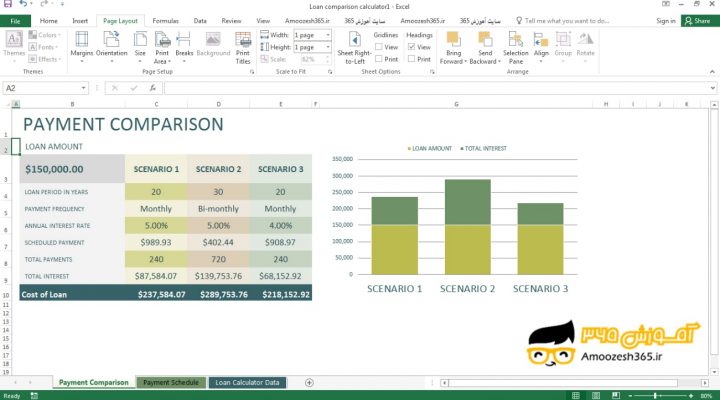Choose page Orientation
Image resolution: width=720 pixels, height=400 pixels.
[112, 47]
